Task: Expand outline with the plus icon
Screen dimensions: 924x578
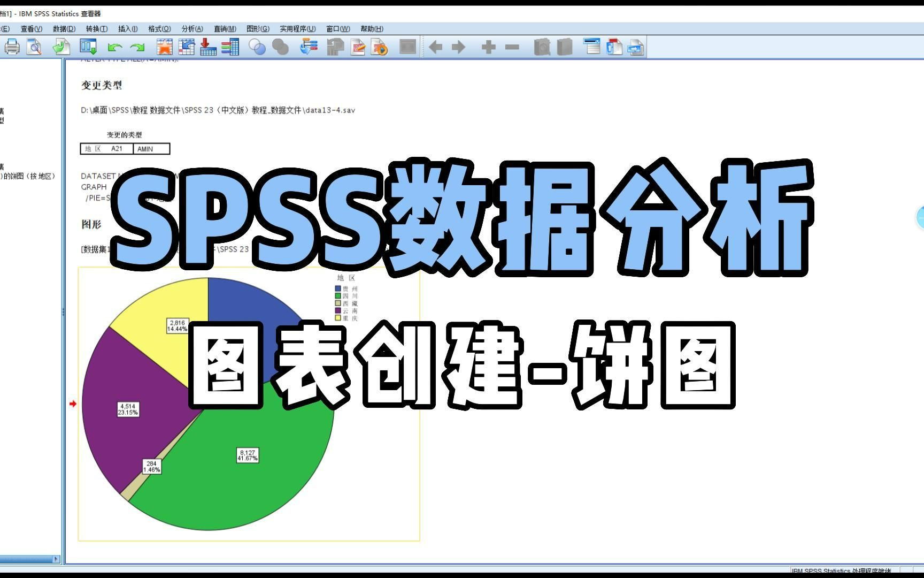Action: click(x=488, y=47)
